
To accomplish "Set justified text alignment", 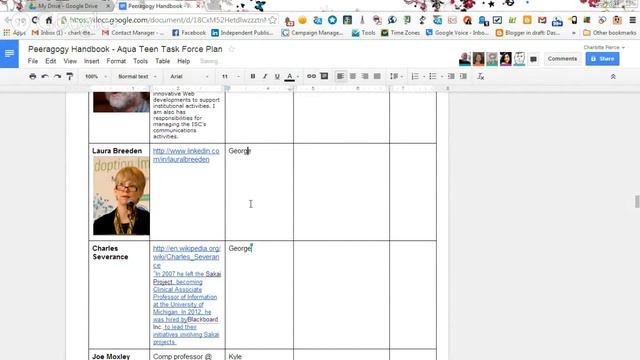I will (x=377, y=76).
